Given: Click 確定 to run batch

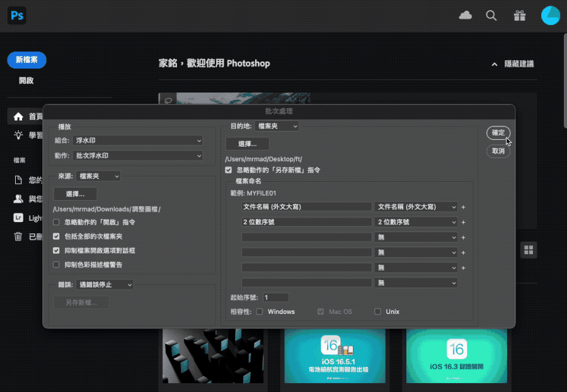Looking at the screenshot, I should tap(498, 133).
